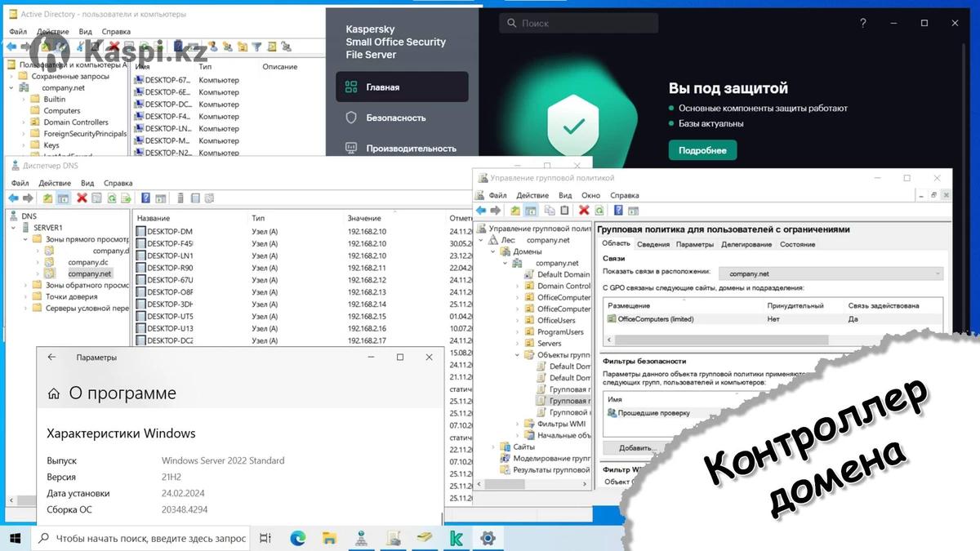
Task: Click the Back arrow in Group Policy toolbar
Action: coord(481,211)
